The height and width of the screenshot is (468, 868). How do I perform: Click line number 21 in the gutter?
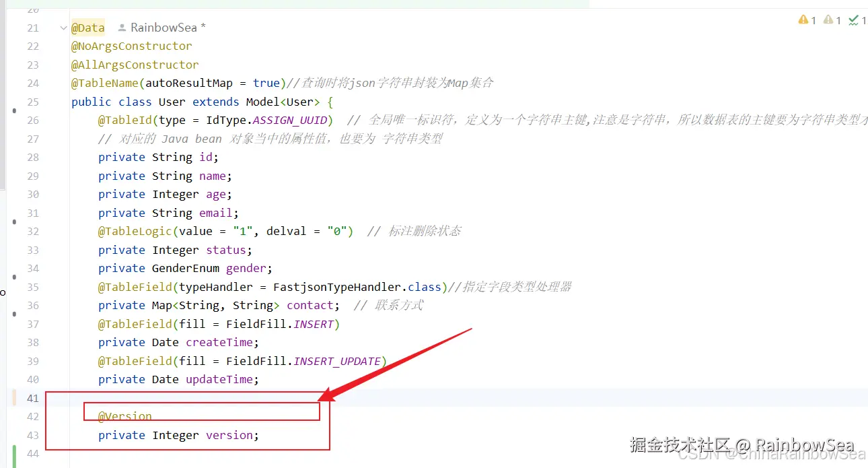(x=33, y=28)
